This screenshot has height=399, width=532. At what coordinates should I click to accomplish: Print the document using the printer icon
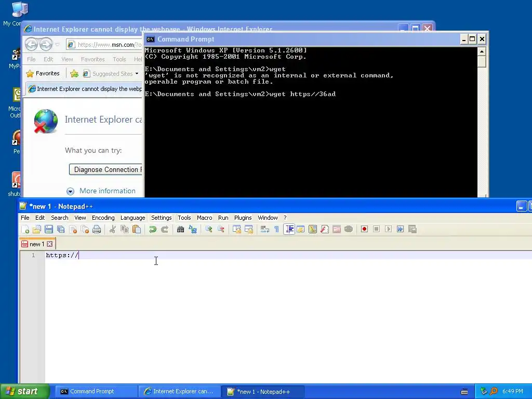pyautogui.click(x=97, y=229)
